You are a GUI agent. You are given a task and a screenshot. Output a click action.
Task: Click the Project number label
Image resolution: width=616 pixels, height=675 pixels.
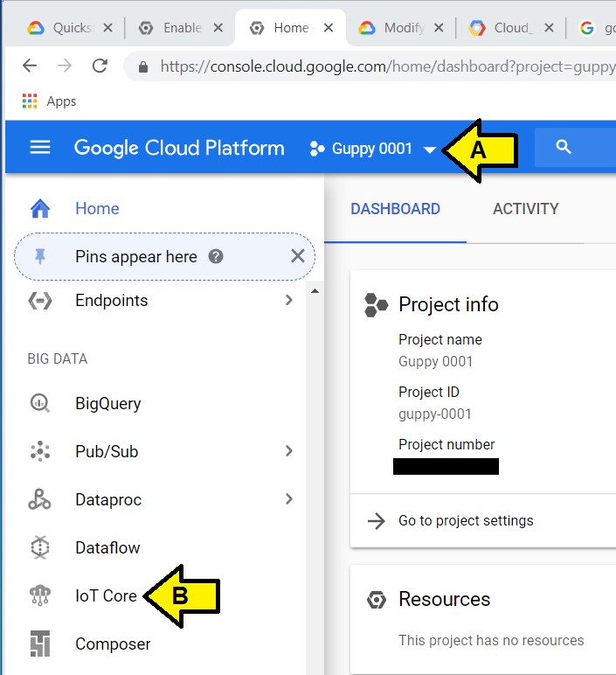click(x=446, y=444)
